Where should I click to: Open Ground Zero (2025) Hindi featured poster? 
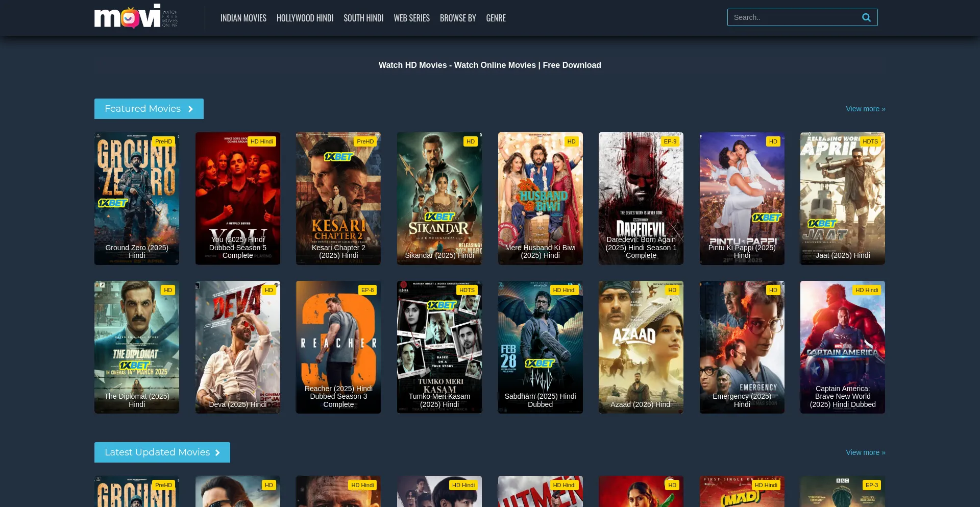coord(137,199)
